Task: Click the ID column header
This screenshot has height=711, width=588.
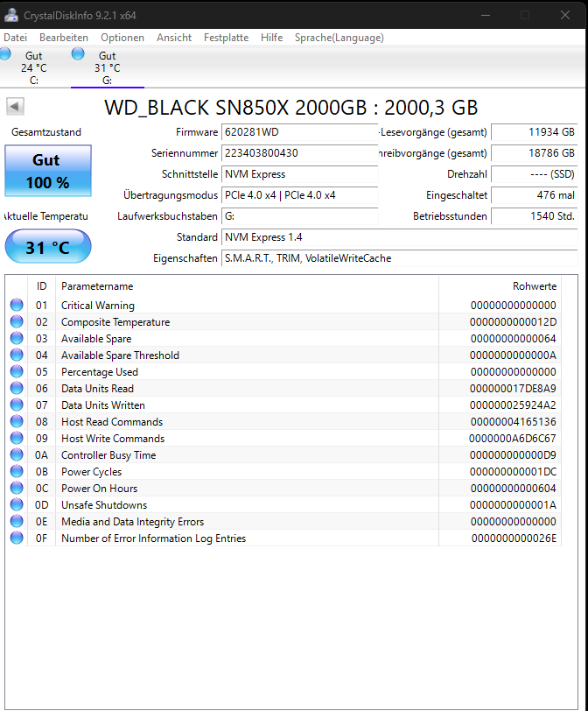Action: pos(42,286)
